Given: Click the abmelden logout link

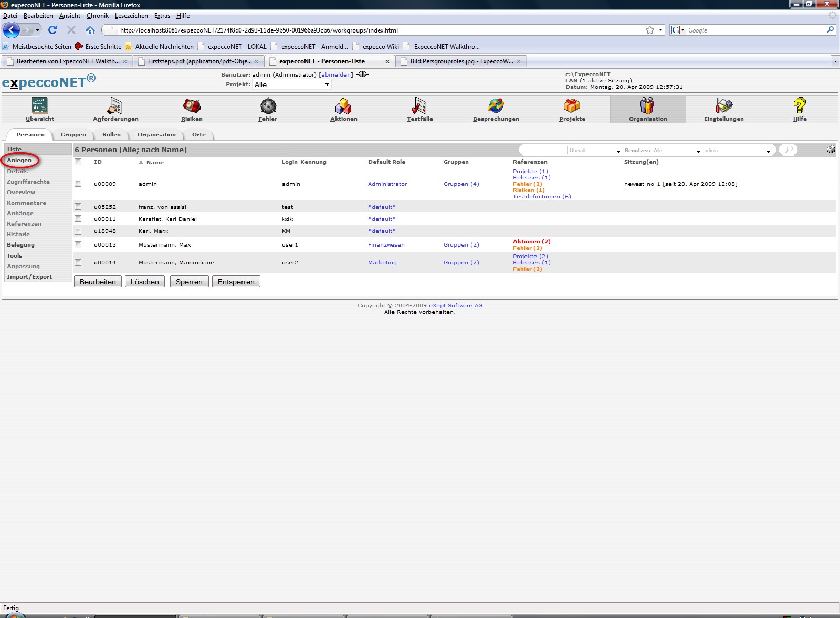Looking at the screenshot, I should pos(336,74).
